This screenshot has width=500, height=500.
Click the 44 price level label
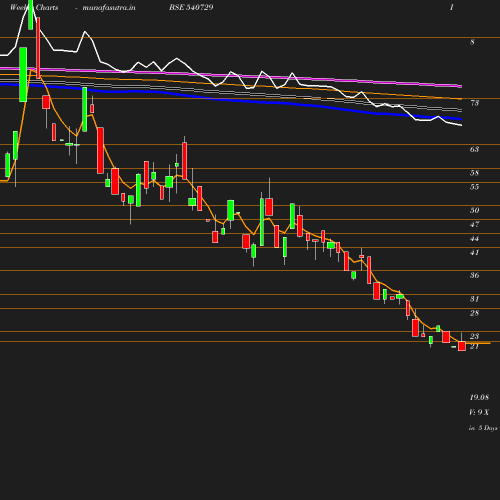point(474,238)
